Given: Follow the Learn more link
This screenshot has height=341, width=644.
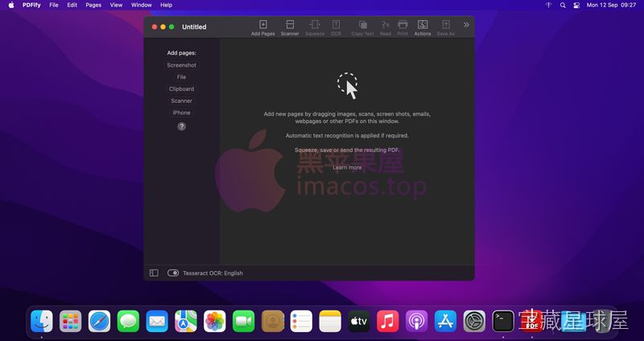Looking at the screenshot, I should coord(347,167).
